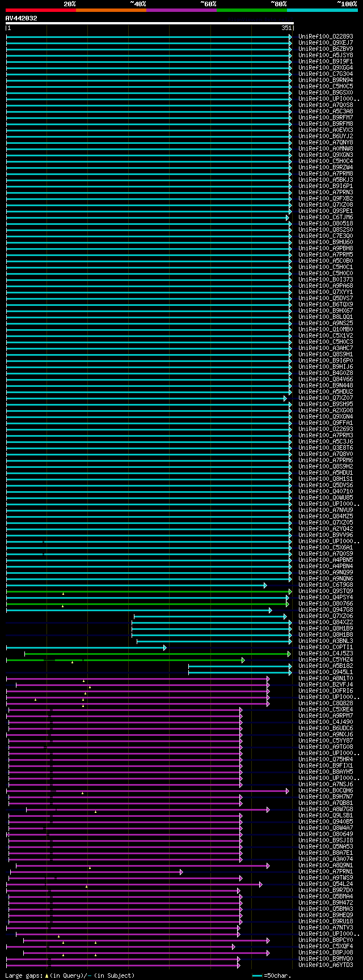Viewport: 363px width, 980px height.
Task: Click the purple ~60% identity legend swatch
Action: (181, 10)
